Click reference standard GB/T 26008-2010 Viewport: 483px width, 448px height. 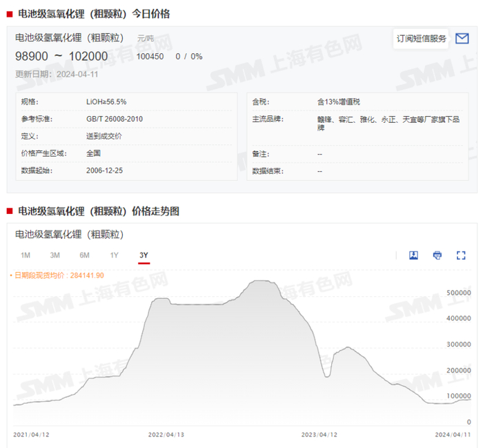coord(115,119)
